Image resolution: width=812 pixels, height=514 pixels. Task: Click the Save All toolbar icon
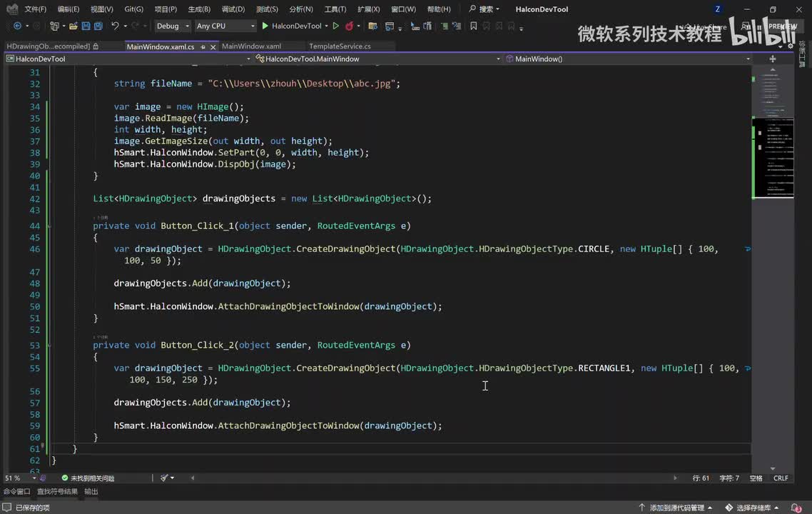(x=97, y=26)
